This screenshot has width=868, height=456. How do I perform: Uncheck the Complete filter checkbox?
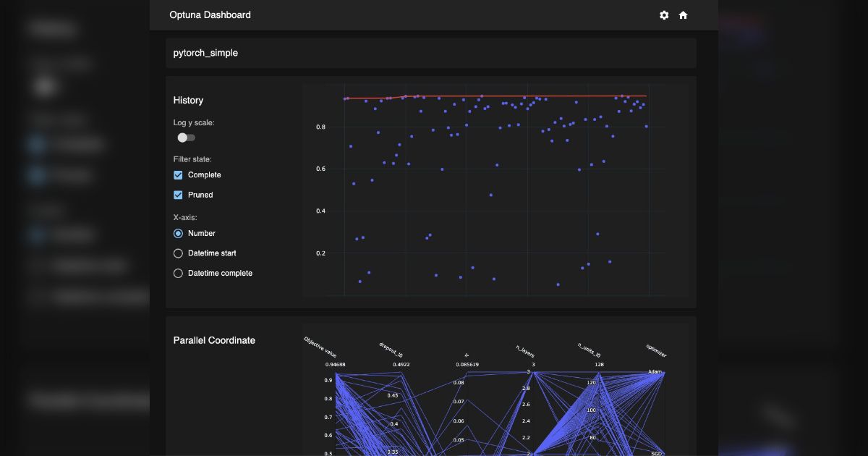[178, 175]
